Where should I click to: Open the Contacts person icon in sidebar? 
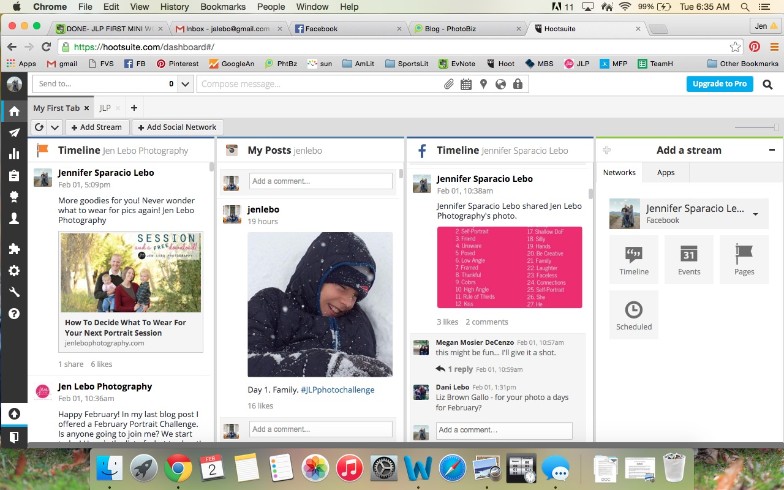(x=14, y=218)
